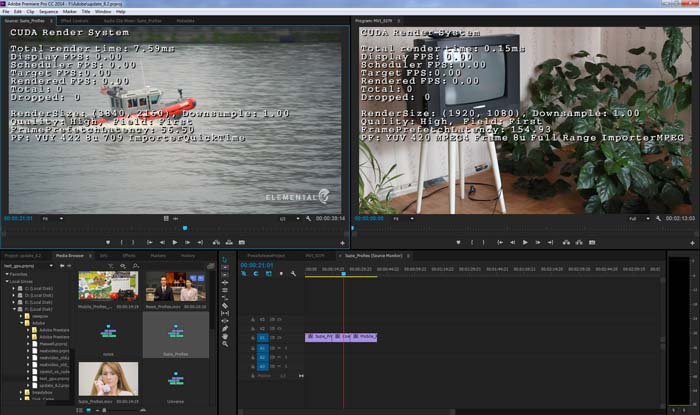Step back one frame in Source monitor
The width and height of the screenshot is (700, 415).
(x=162, y=242)
